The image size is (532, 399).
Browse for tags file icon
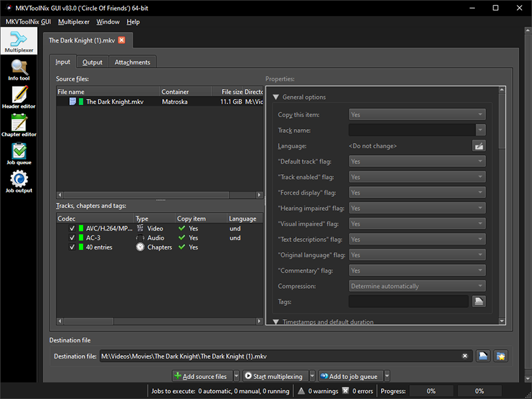(479, 302)
